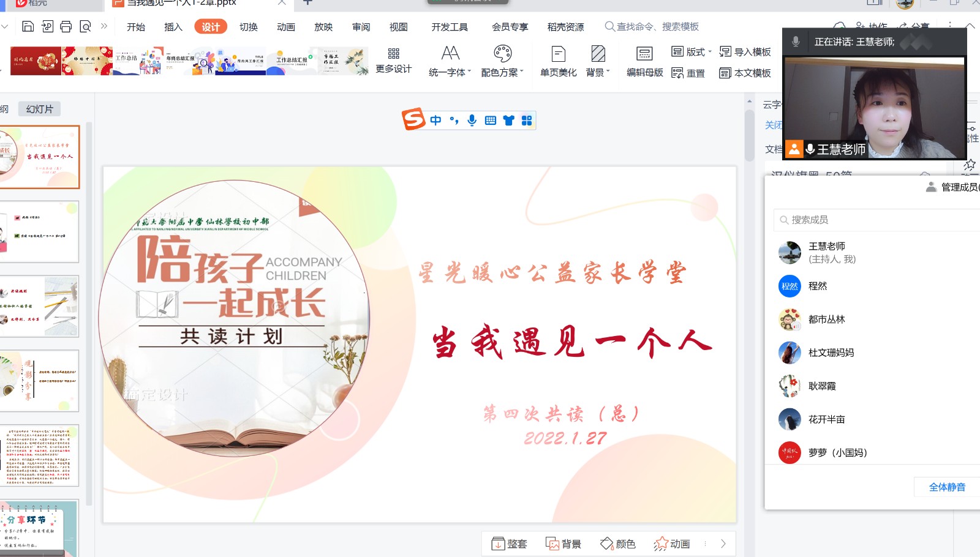The height and width of the screenshot is (557, 980).
Task: Select member 王慧老师 (主持人)
Action: (877, 252)
